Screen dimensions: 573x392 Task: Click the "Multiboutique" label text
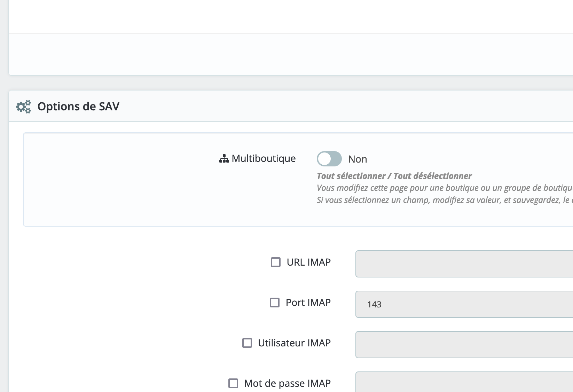pos(264,158)
